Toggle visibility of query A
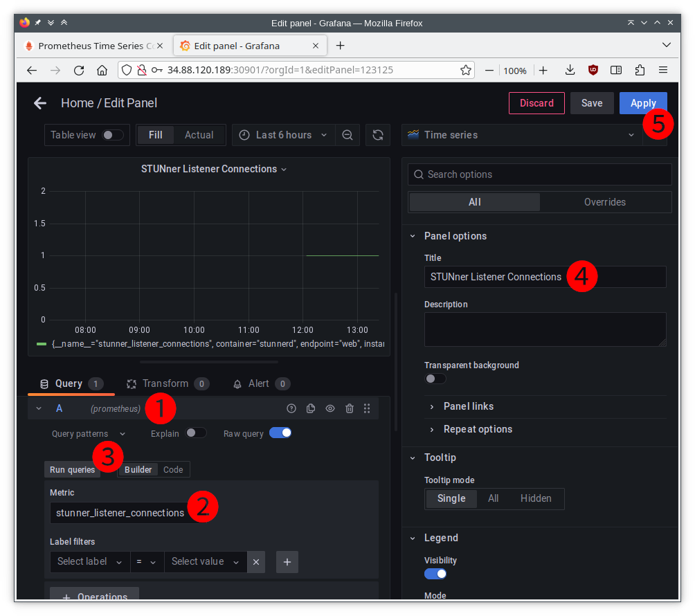 [x=330, y=408]
